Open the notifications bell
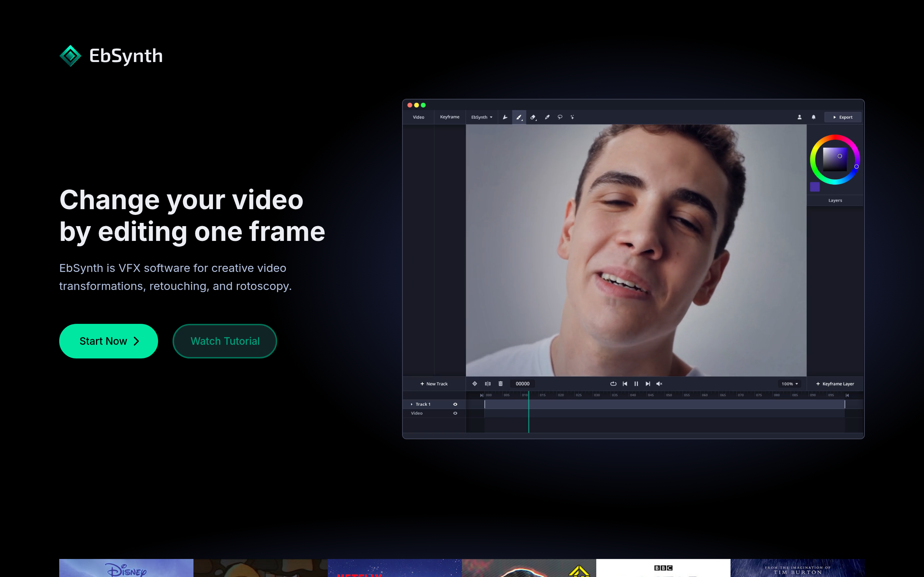This screenshot has width=924, height=577. coord(814,117)
